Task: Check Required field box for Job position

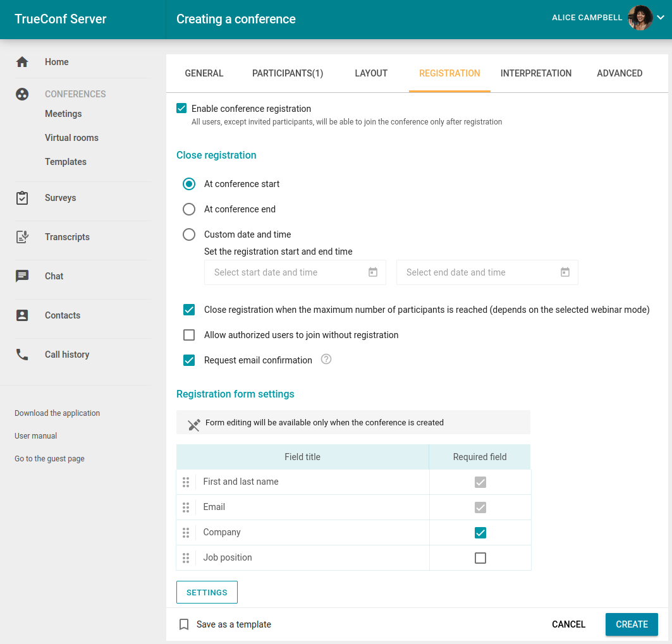Action: point(480,558)
